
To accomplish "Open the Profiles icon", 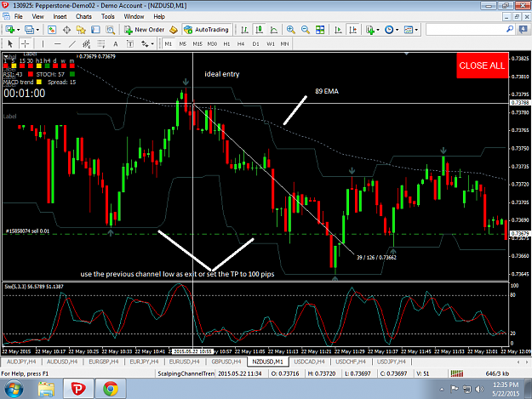I will click(30, 30).
